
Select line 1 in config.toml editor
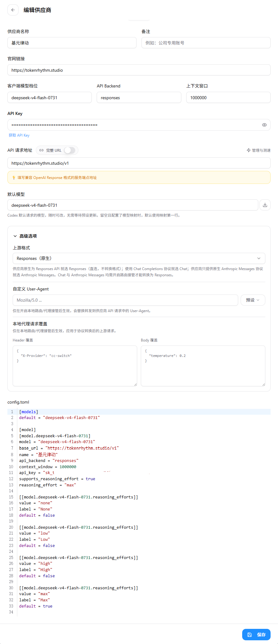pos(139,412)
